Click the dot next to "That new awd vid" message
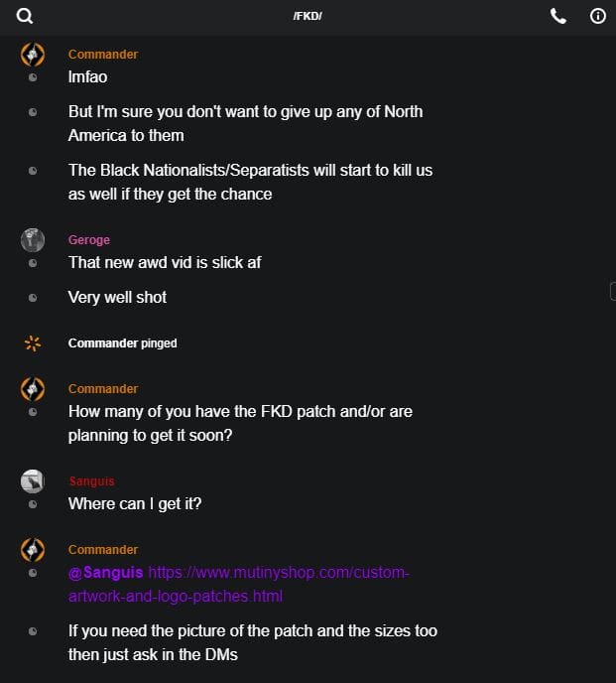Image resolution: width=616 pixels, height=683 pixels. pyautogui.click(x=33, y=263)
